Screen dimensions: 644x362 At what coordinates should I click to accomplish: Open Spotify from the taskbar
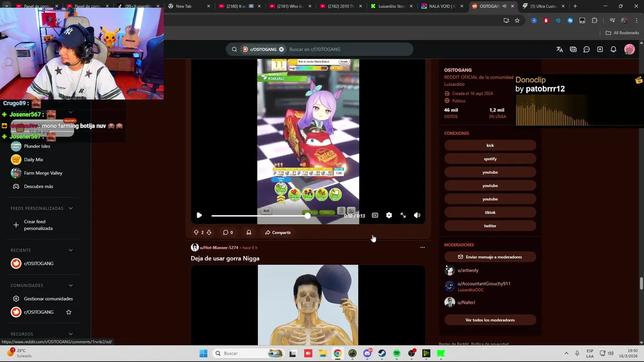click(x=397, y=353)
